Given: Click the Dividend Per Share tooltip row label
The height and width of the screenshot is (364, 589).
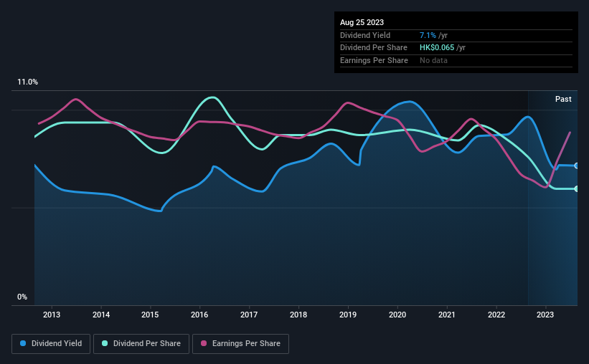Looking at the screenshot, I should point(373,48).
